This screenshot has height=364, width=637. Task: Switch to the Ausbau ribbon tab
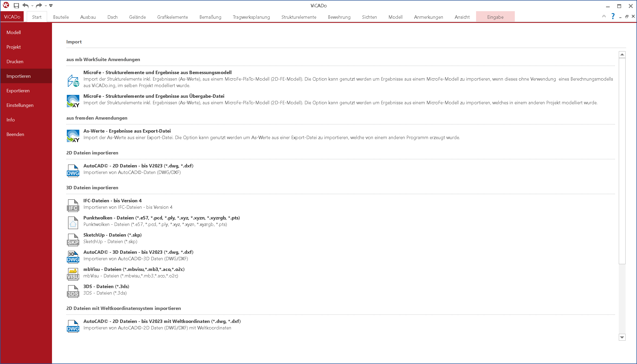point(88,17)
